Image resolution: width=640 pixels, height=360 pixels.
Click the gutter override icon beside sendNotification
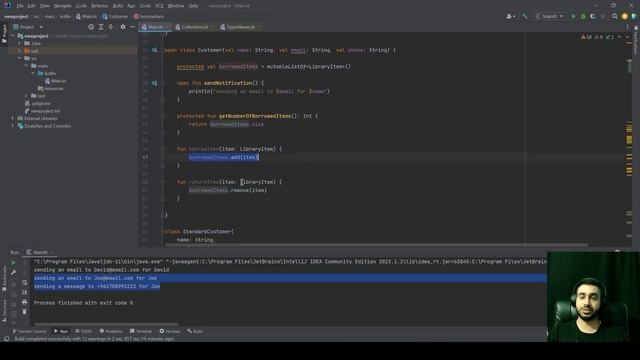154,83
